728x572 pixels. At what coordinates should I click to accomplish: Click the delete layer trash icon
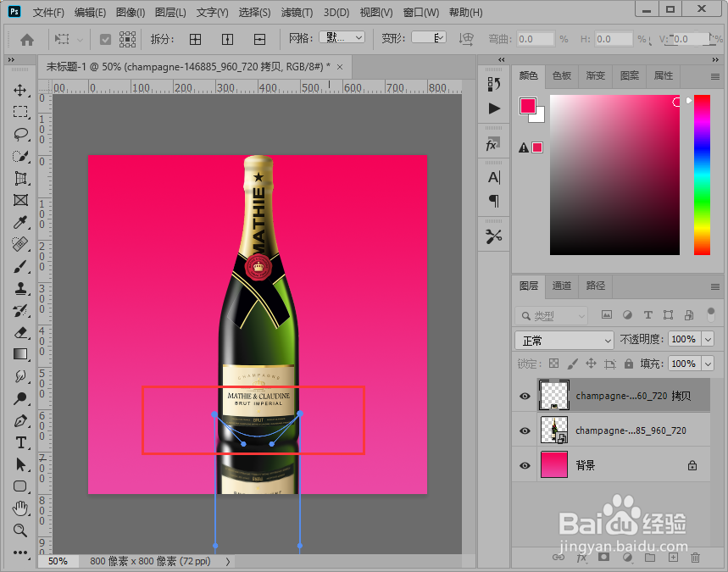coord(695,558)
